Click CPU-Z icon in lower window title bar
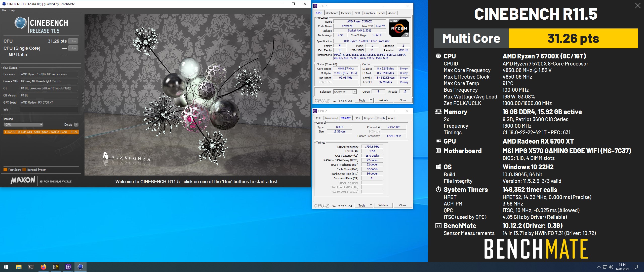The image size is (644, 272). point(315,111)
